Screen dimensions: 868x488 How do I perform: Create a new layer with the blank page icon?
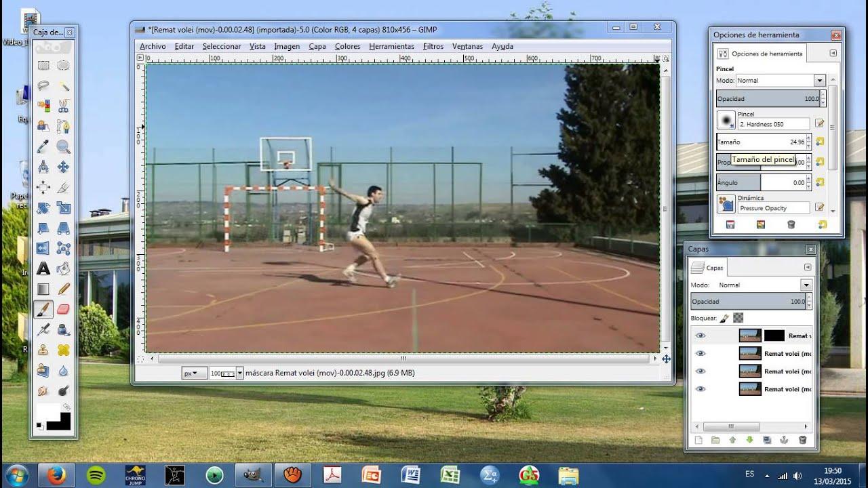coord(698,439)
